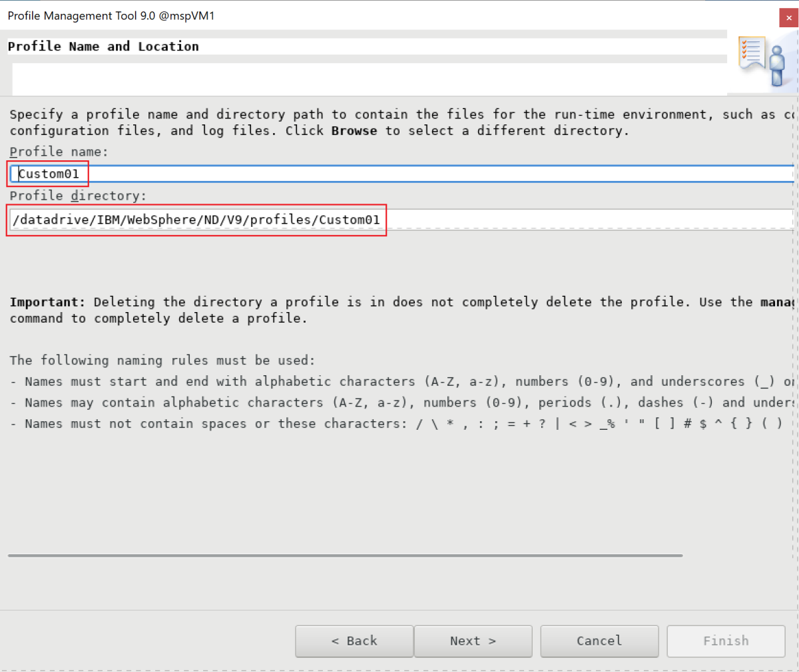The image size is (799, 672).
Task: Click the Next button to continue
Action: tap(473, 641)
